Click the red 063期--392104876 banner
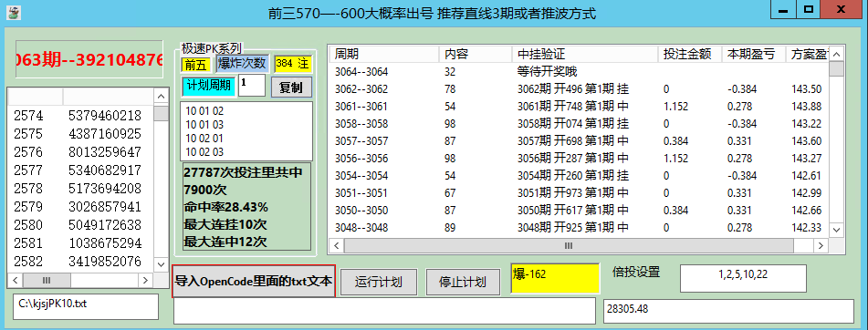The image size is (868, 330). 89,59
